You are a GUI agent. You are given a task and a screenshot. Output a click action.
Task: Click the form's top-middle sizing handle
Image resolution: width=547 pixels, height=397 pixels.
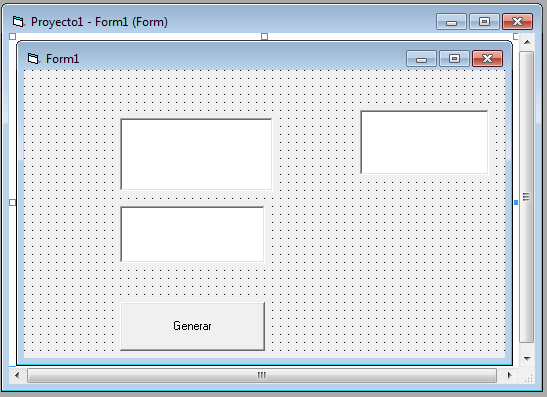(x=264, y=36)
